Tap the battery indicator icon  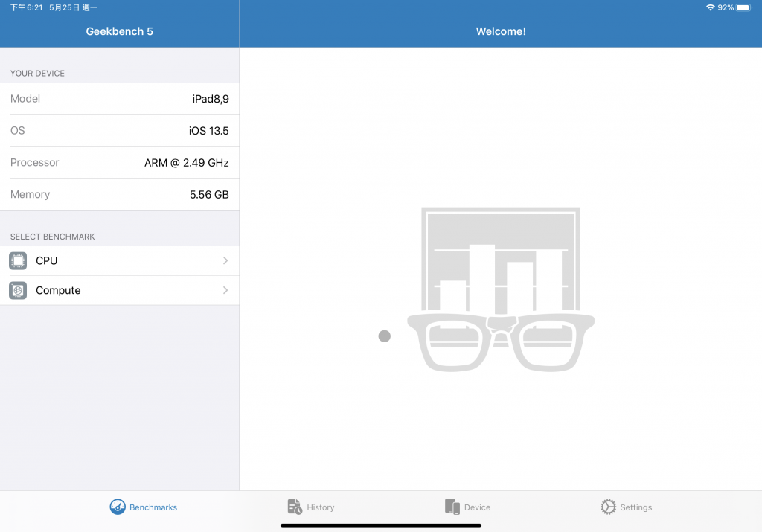(744, 7)
